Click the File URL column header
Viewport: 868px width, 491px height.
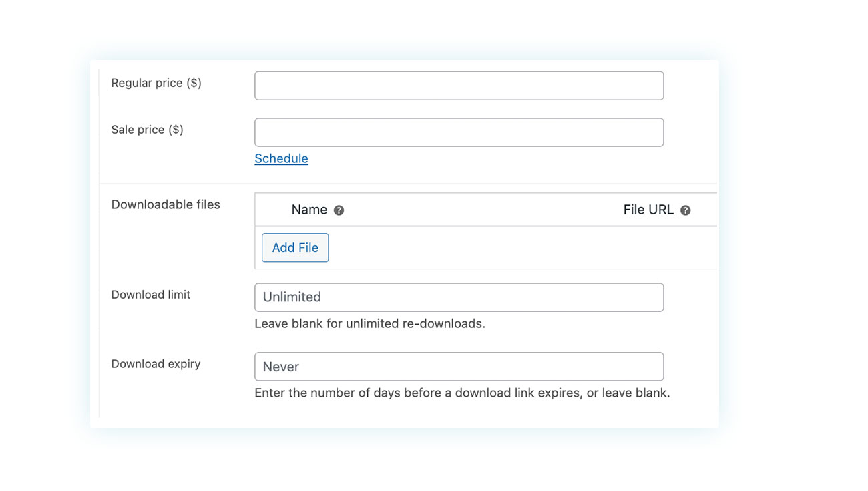point(648,210)
